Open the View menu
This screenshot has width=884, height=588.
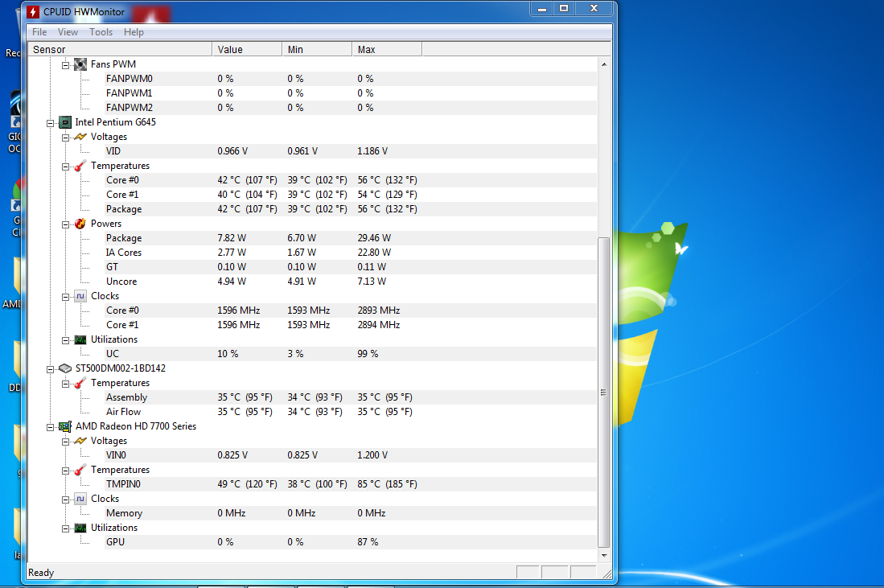68,32
